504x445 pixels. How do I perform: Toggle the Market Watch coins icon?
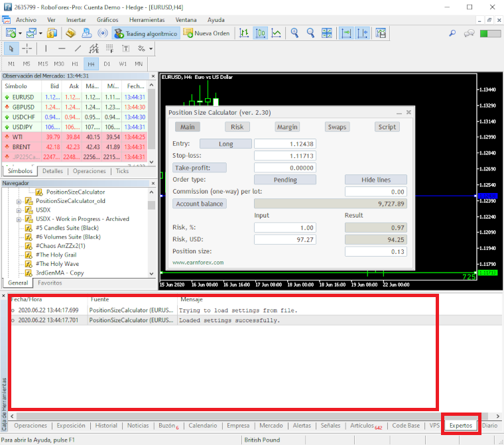pyautogui.click(x=52, y=33)
